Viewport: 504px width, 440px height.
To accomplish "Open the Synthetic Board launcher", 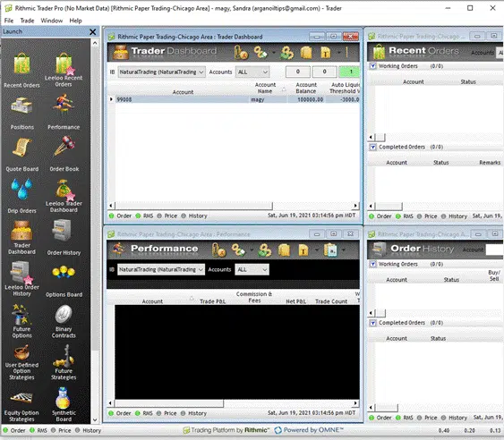I will pos(64,404).
